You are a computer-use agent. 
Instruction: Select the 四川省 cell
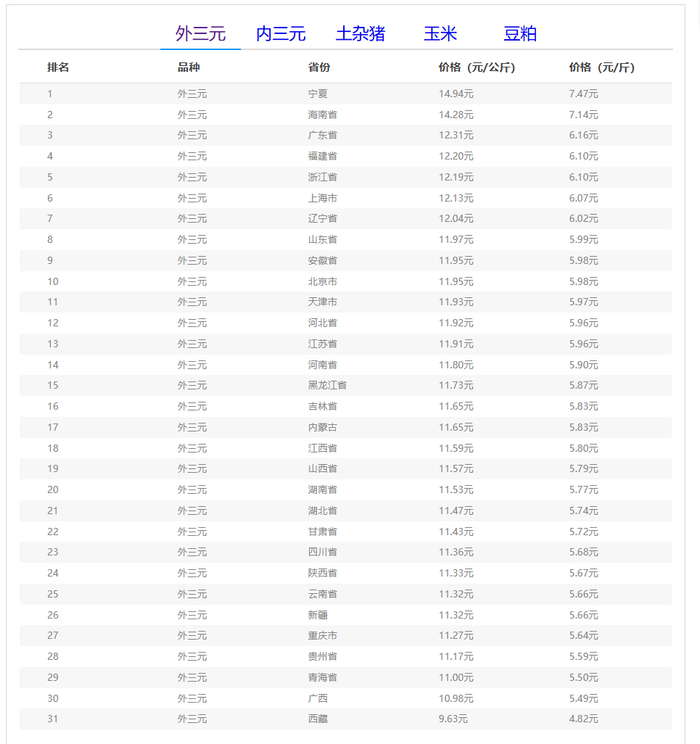pos(322,552)
